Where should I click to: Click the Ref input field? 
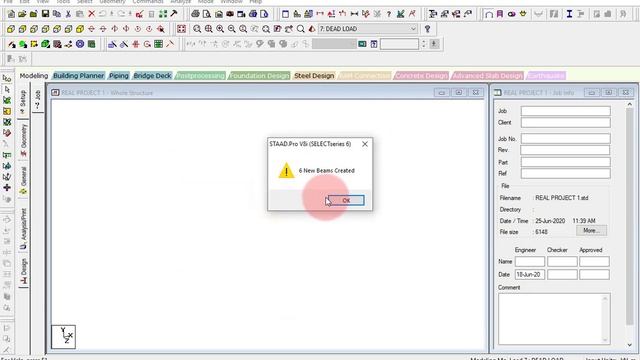(x=565, y=173)
